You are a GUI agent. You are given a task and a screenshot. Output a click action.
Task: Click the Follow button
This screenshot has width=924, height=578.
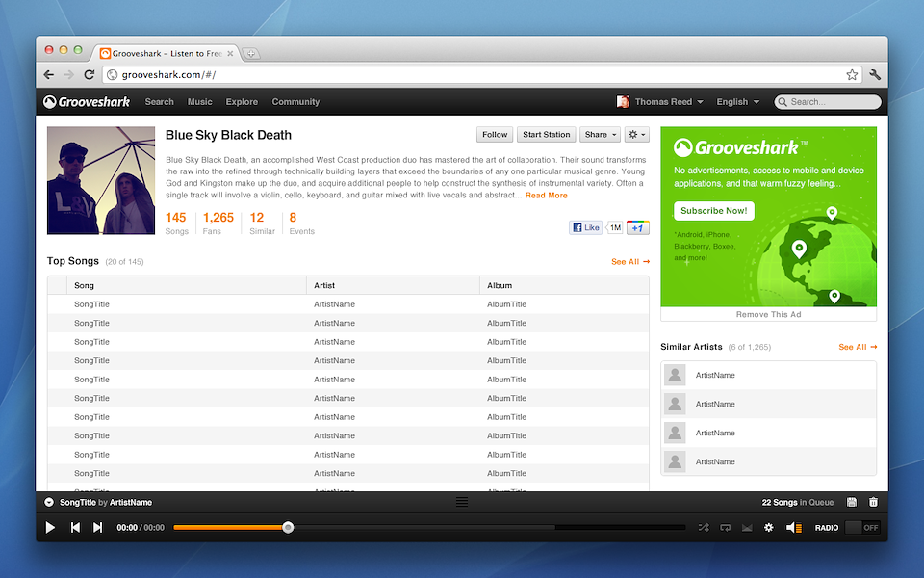tap(495, 135)
